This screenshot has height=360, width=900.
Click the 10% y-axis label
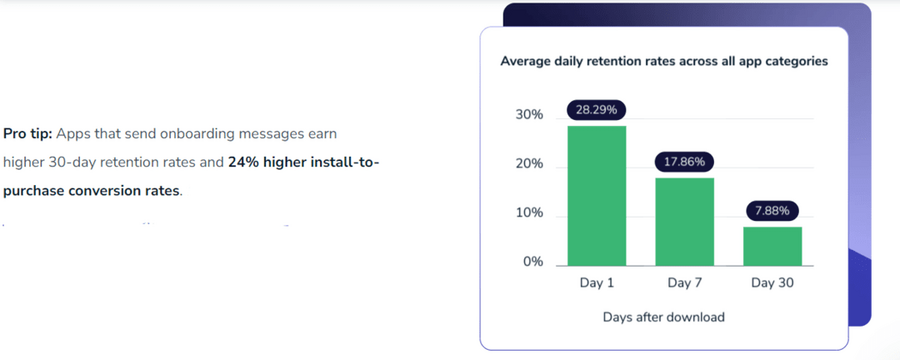click(529, 213)
